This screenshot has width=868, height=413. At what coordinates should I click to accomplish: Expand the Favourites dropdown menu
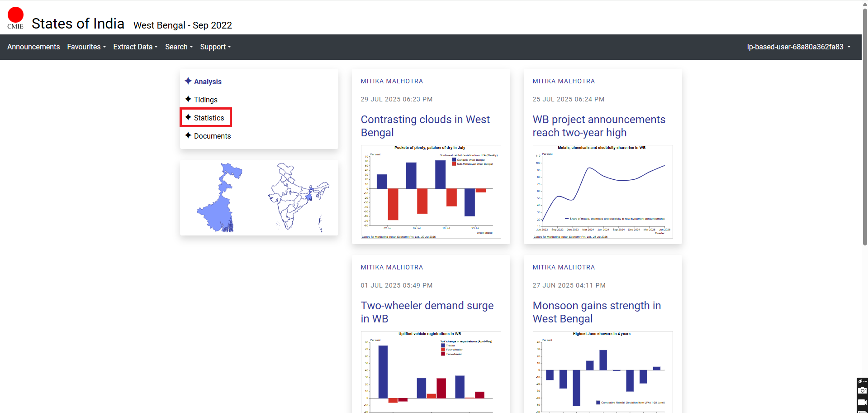point(86,47)
